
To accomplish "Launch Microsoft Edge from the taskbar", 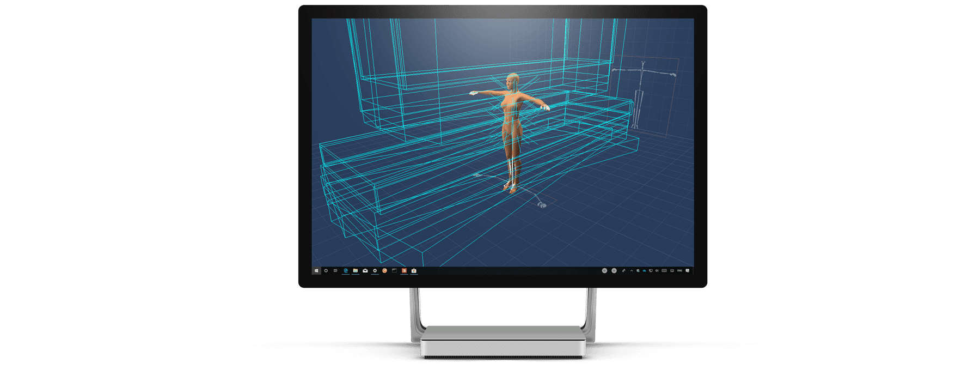I will click(346, 270).
